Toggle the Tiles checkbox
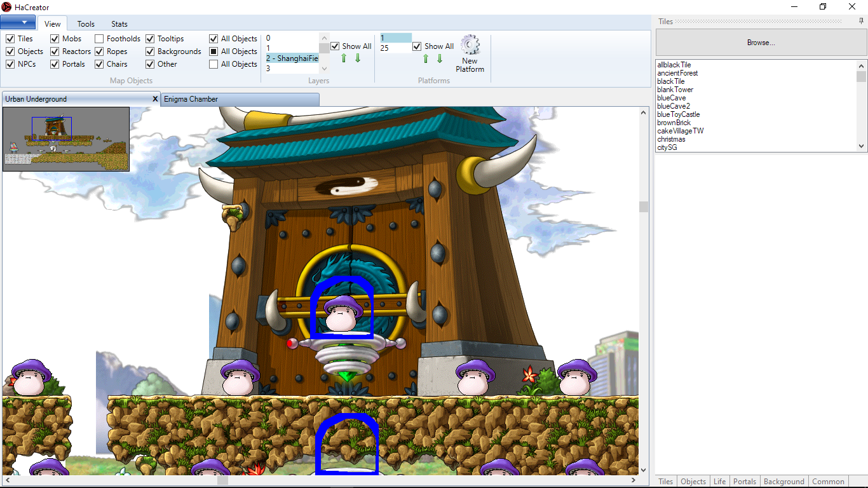 (10, 39)
